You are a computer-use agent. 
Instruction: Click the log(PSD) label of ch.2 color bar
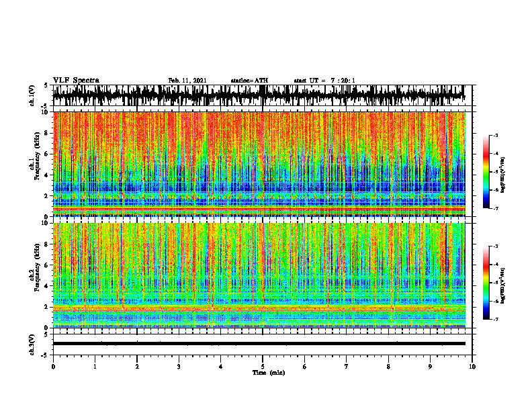[503, 285]
